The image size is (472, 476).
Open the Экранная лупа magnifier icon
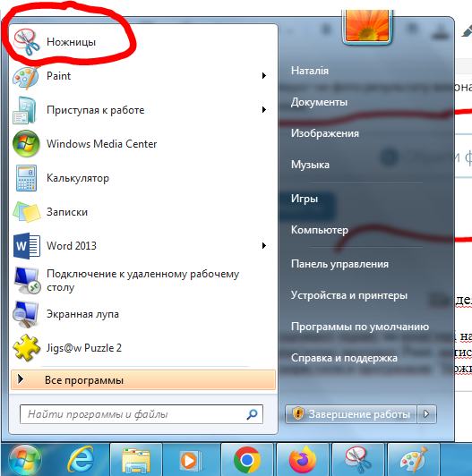(26, 314)
